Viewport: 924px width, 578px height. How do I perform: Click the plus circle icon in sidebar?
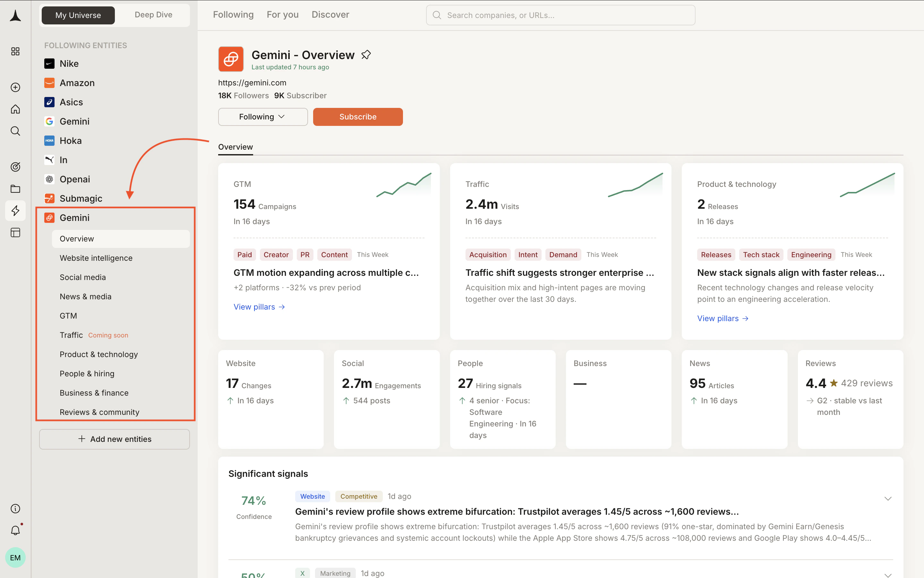(15, 88)
